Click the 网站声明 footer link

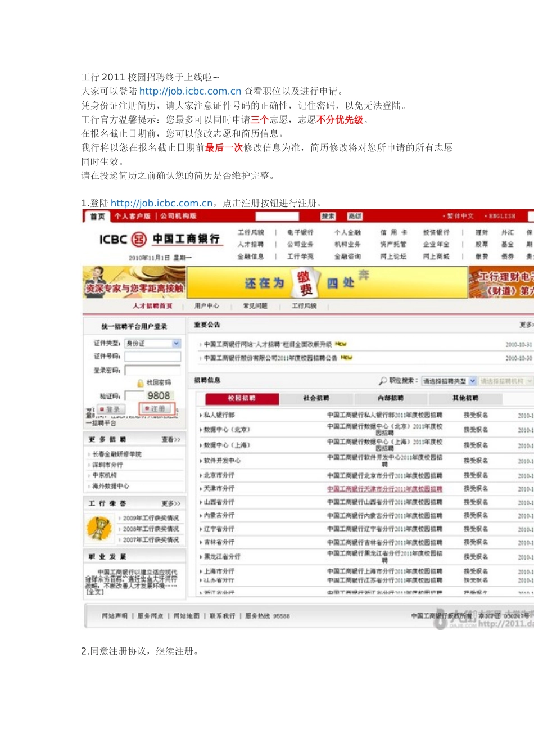click(x=115, y=616)
